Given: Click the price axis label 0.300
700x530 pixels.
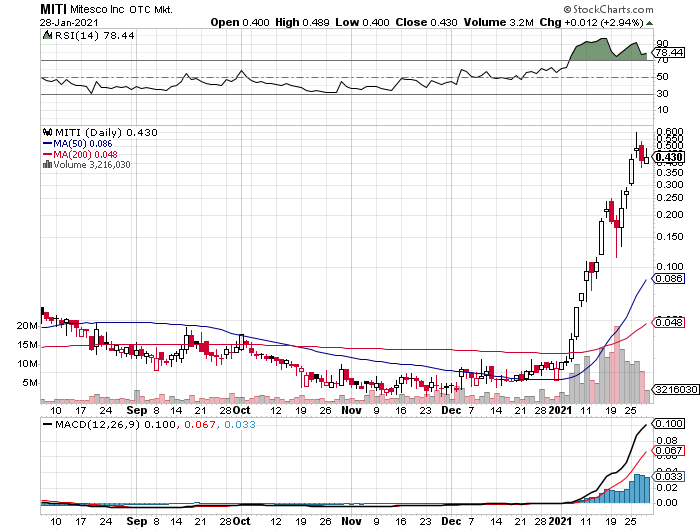Looking at the screenshot, I should click(x=670, y=185).
